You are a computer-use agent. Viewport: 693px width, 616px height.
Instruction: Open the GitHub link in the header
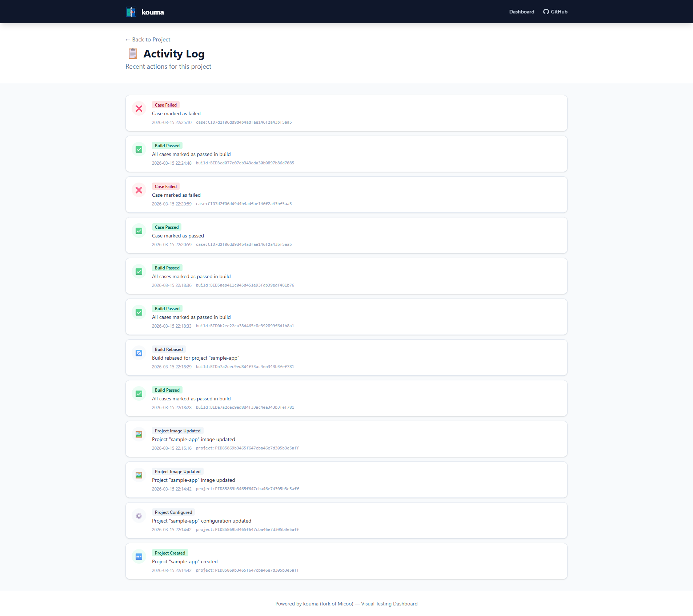point(555,12)
